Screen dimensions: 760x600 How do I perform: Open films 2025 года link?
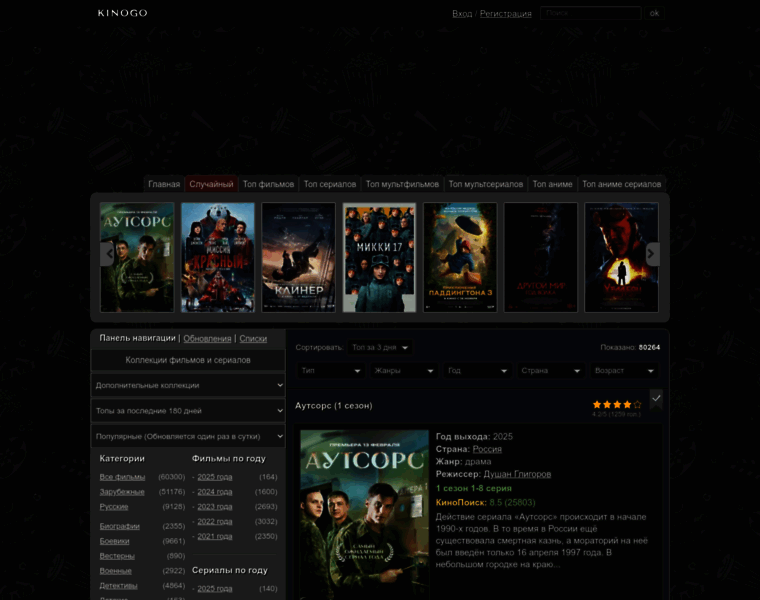(x=215, y=477)
